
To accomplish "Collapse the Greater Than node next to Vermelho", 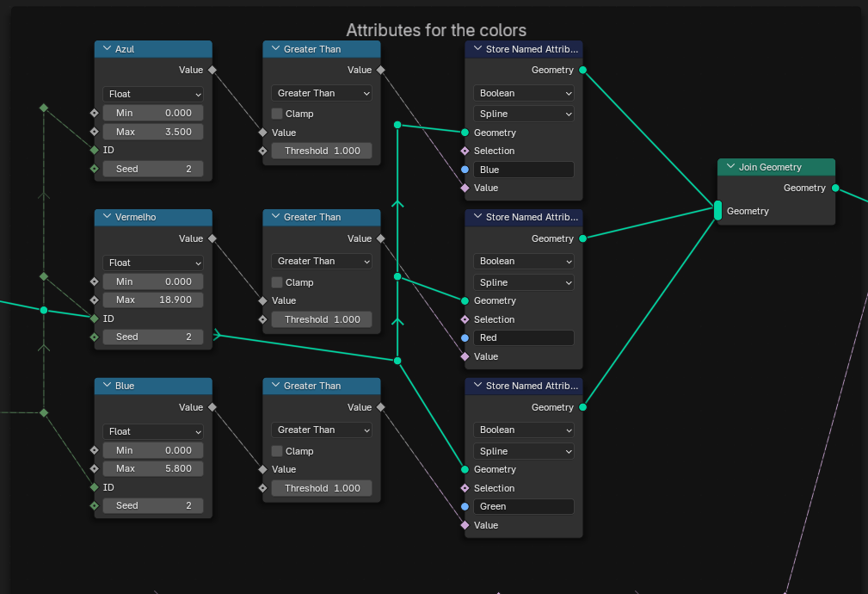I will 275,217.
